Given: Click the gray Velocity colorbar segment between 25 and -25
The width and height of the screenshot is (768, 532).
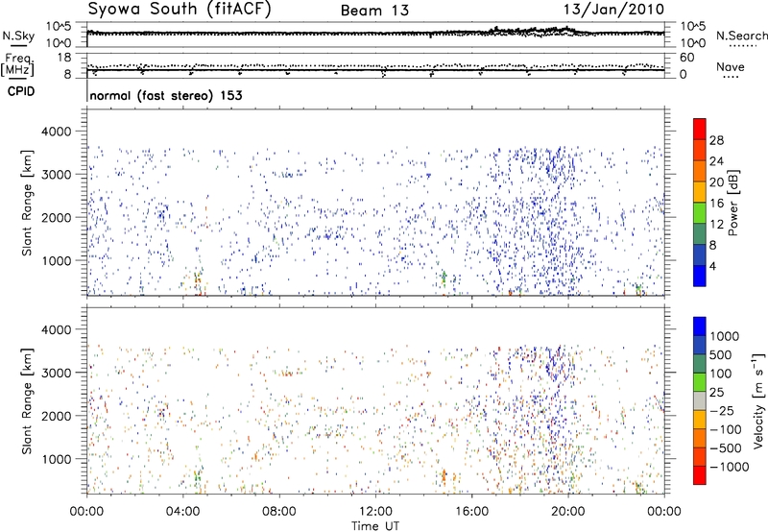Looking at the screenshot, I should coord(700,400).
